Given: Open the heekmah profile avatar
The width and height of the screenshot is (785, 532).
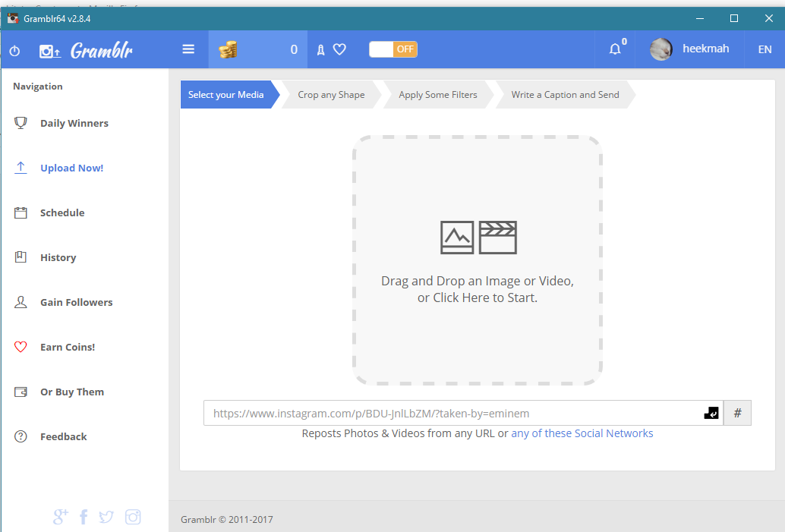Looking at the screenshot, I should click(x=660, y=49).
